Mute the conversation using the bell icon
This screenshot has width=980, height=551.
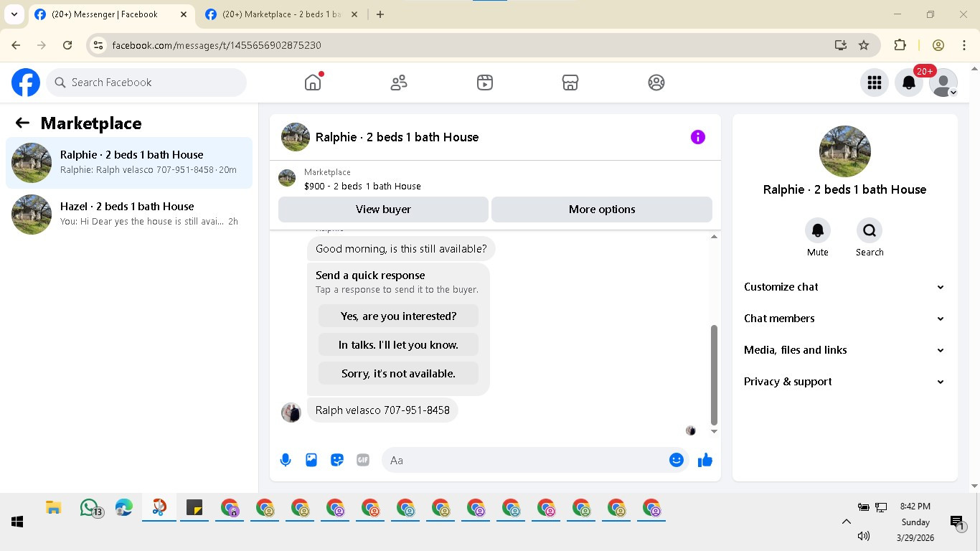tap(818, 230)
